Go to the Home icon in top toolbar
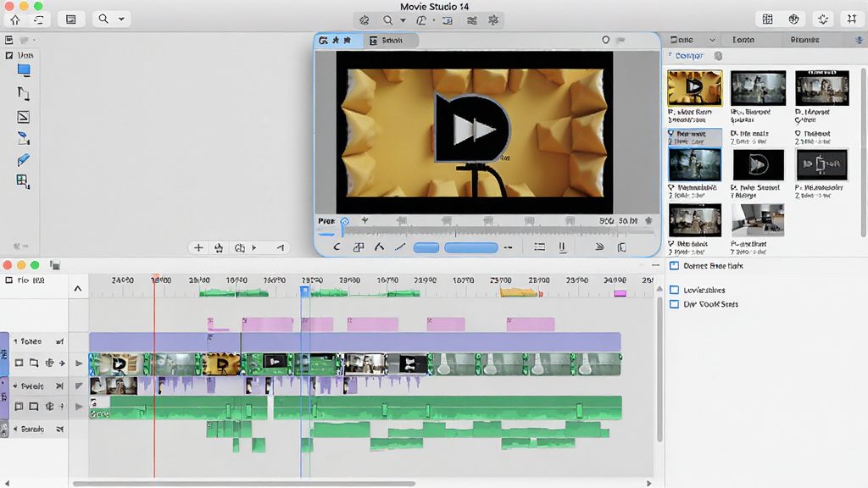Screen dimensions: 868x488 (x=15, y=20)
